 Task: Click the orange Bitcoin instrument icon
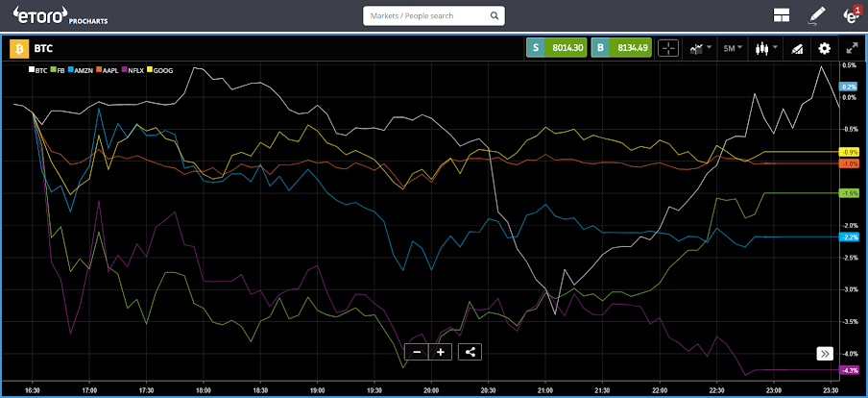pos(19,49)
